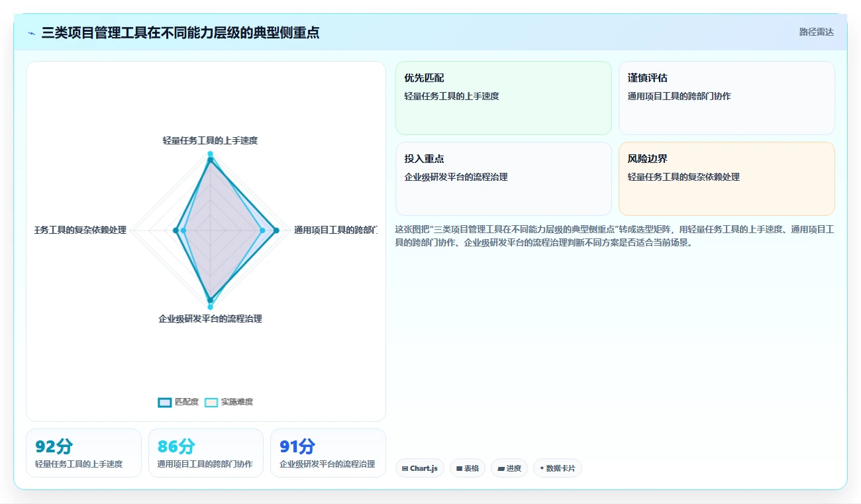Click the bottom data point on the radar chart

[210, 307]
